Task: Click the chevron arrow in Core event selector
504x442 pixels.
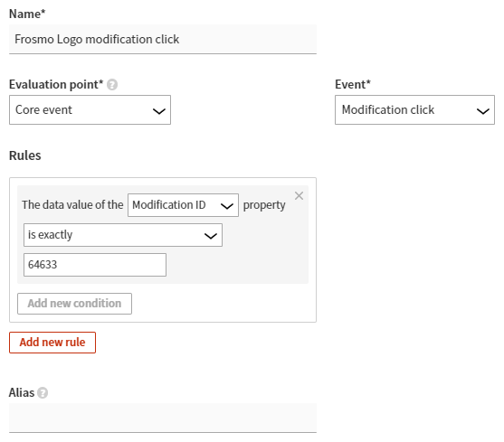Action: 158,111
